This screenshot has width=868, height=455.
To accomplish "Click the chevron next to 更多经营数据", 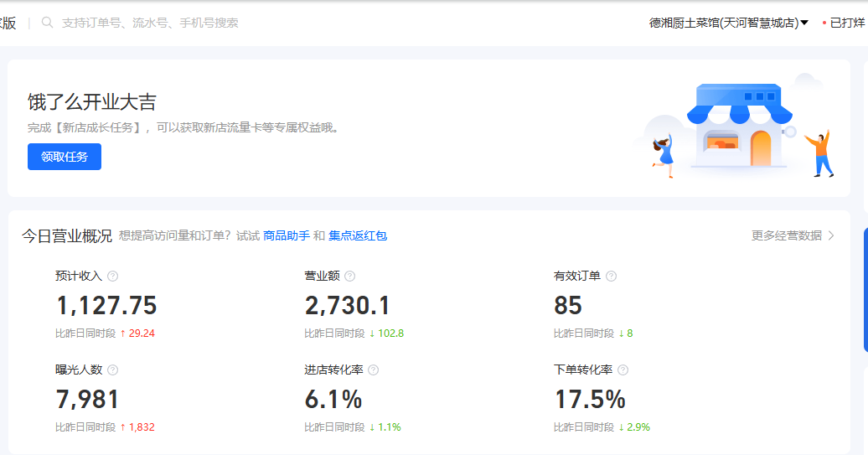I will coord(831,235).
